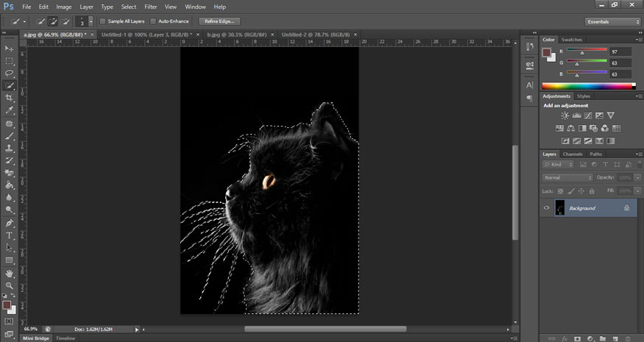The width and height of the screenshot is (644, 342).
Task: Select the Paint Bucket tool
Action: click(x=9, y=185)
